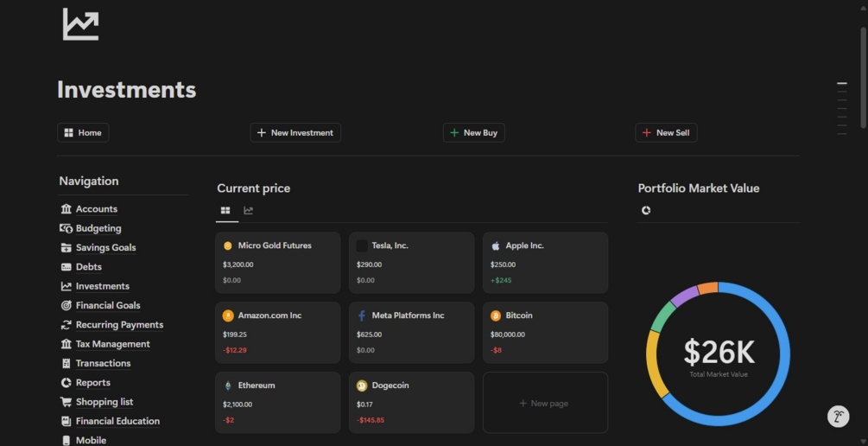Click the Bitcoin coin icon
Viewport: 868px width, 446px height.
[496, 315]
